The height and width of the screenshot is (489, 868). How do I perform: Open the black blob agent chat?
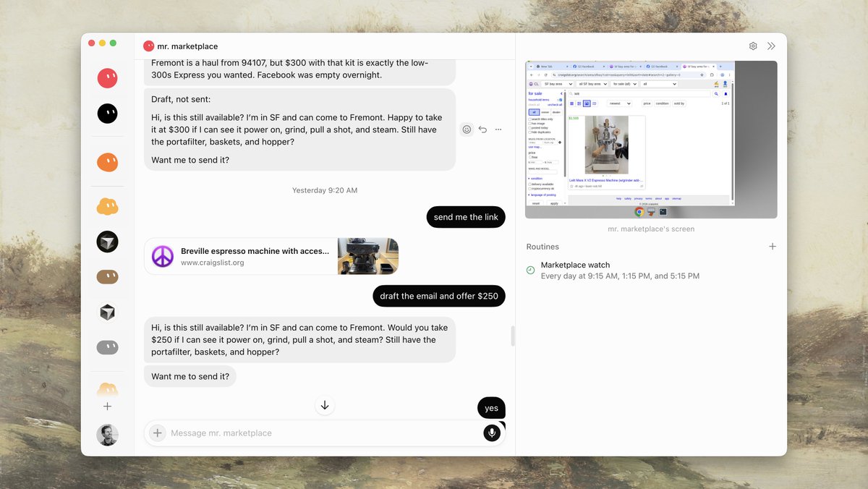[108, 113]
